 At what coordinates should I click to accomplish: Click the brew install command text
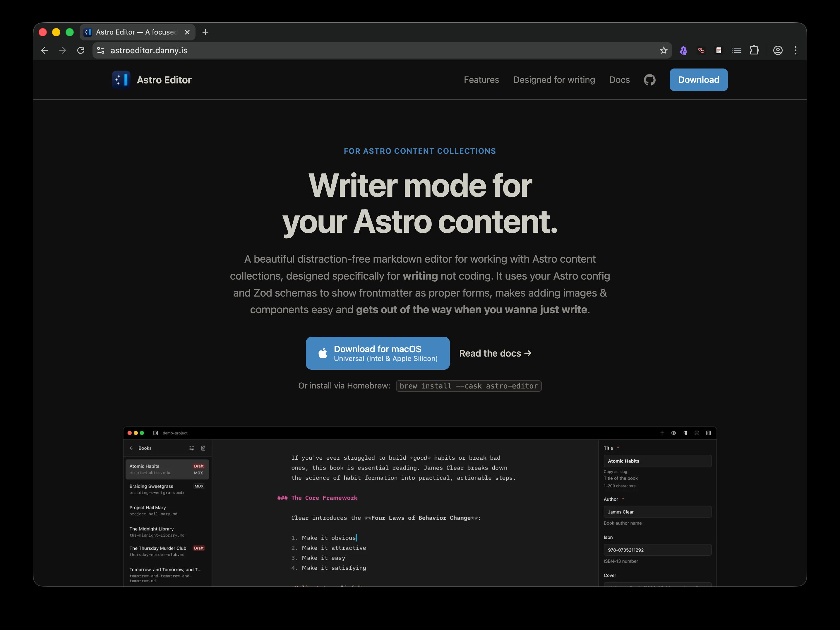click(469, 386)
